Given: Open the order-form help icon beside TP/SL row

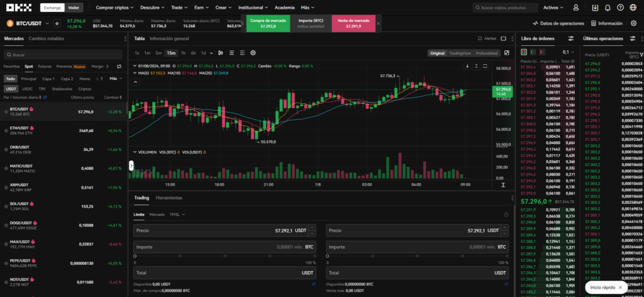Looking at the screenshot, I should [506, 215].
